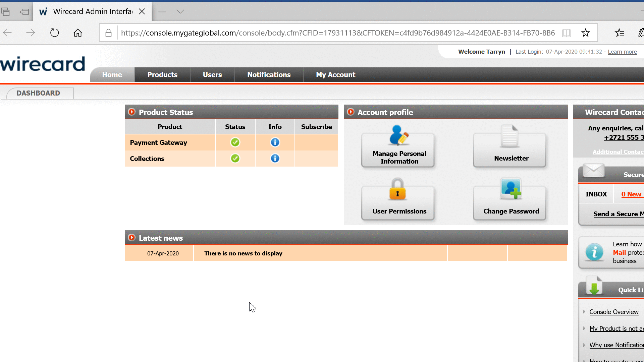The width and height of the screenshot is (644, 362).
Task: Click the browser Forward arrow
Action: point(31,33)
